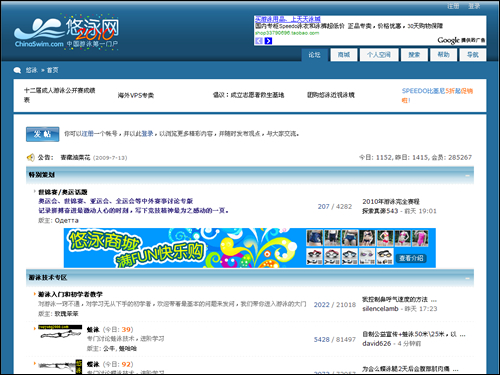Click the 今日: 1152 statistics text
This screenshot has width=500, height=375.
375,157
